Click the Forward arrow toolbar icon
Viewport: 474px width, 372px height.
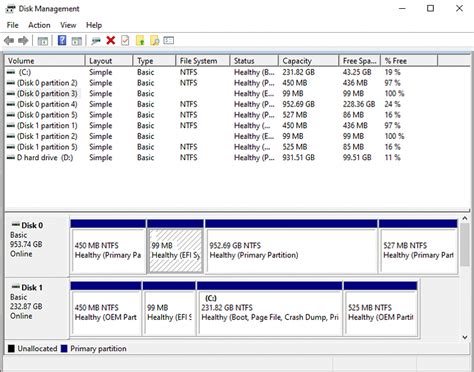point(23,41)
